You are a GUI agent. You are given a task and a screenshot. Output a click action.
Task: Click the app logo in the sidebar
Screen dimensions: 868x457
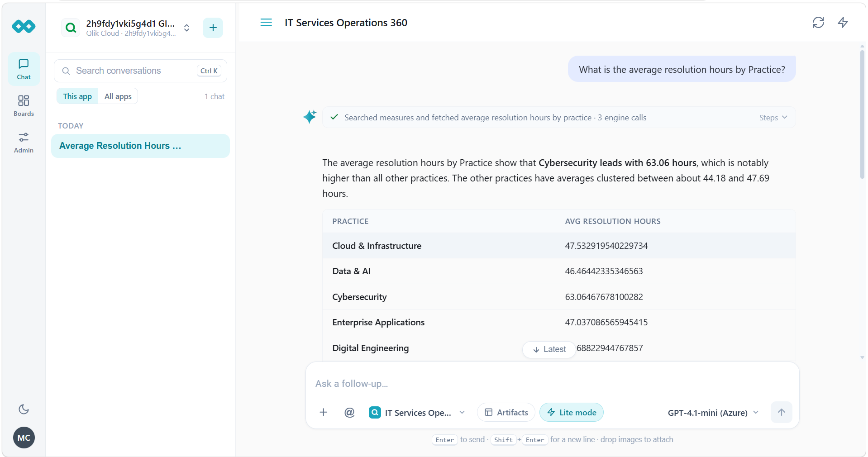click(x=24, y=27)
